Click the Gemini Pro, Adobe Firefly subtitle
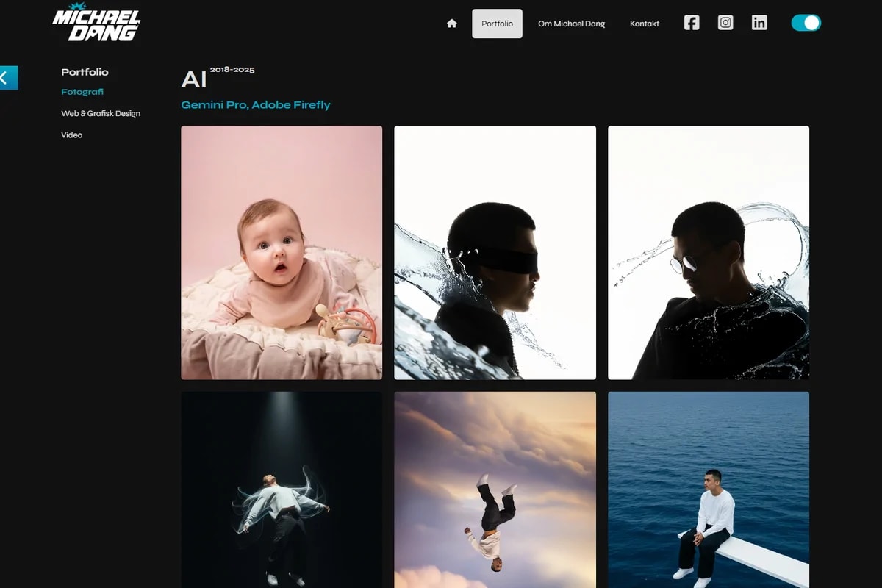Screen dimensions: 882x588 [x=256, y=104]
